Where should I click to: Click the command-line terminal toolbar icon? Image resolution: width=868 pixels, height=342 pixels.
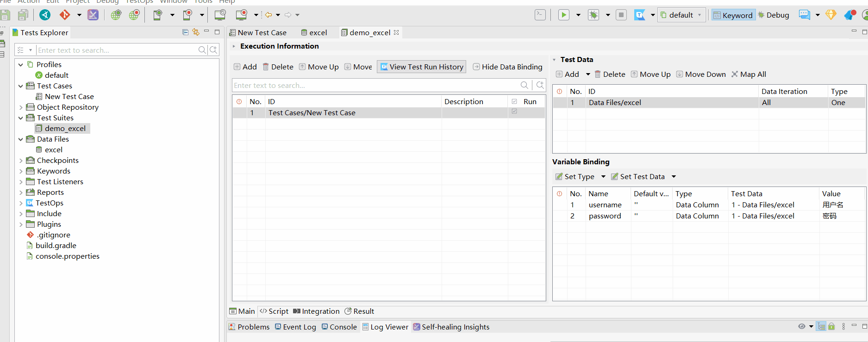coord(540,15)
